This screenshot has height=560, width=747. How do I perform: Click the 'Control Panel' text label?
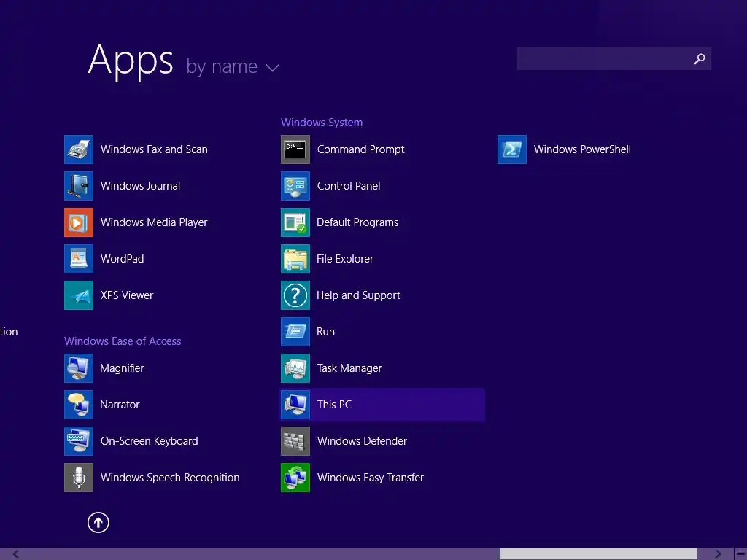click(x=349, y=186)
